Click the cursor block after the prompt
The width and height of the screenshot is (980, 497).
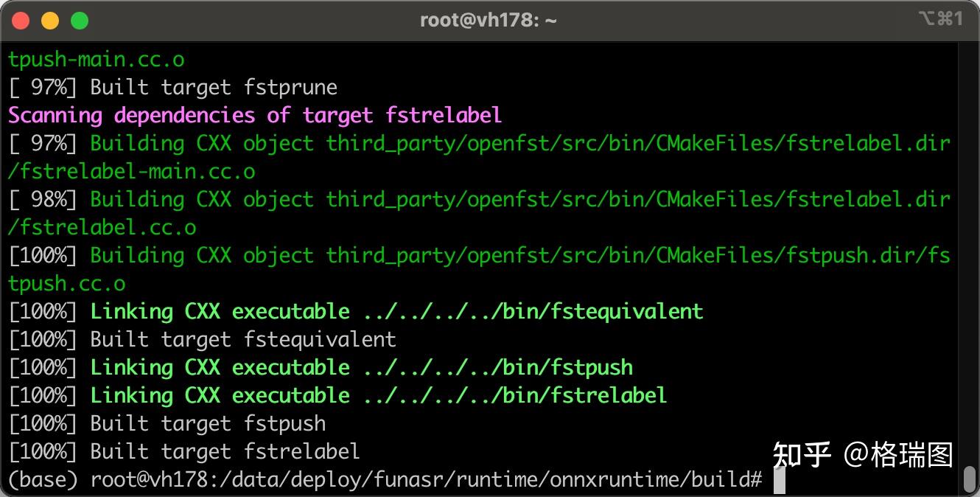[780, 480]
